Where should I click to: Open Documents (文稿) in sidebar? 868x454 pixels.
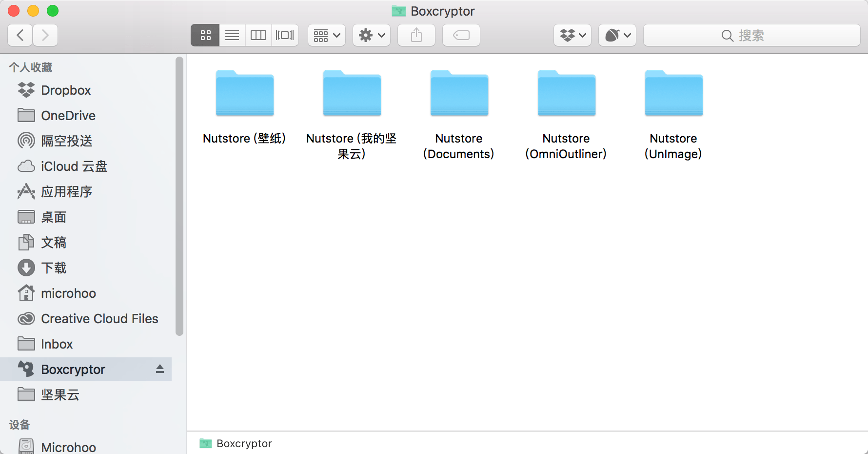86,243
